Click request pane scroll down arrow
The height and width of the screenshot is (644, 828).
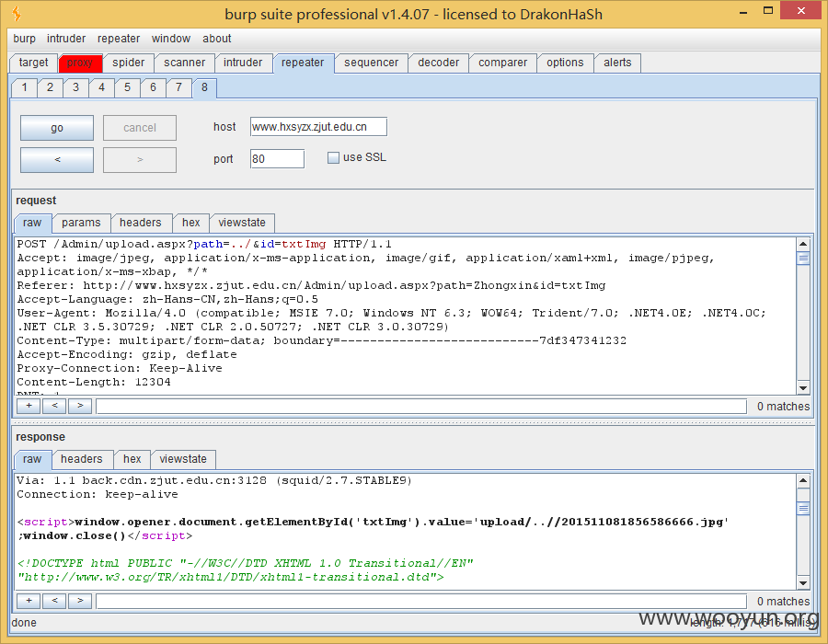click(803, 388)
